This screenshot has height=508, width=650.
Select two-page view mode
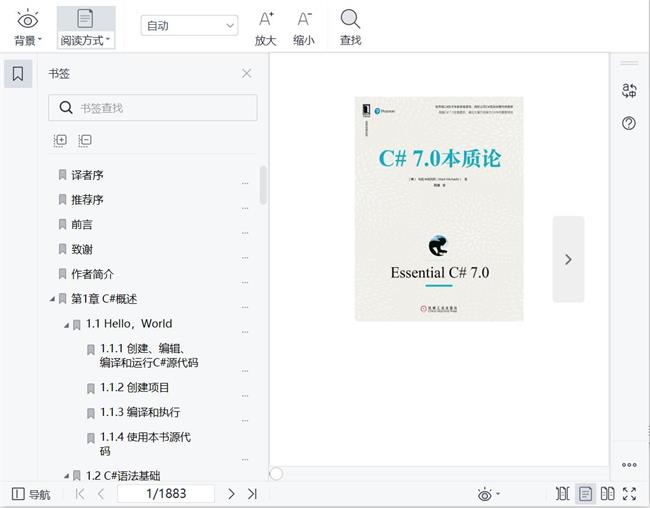point(608,493)
